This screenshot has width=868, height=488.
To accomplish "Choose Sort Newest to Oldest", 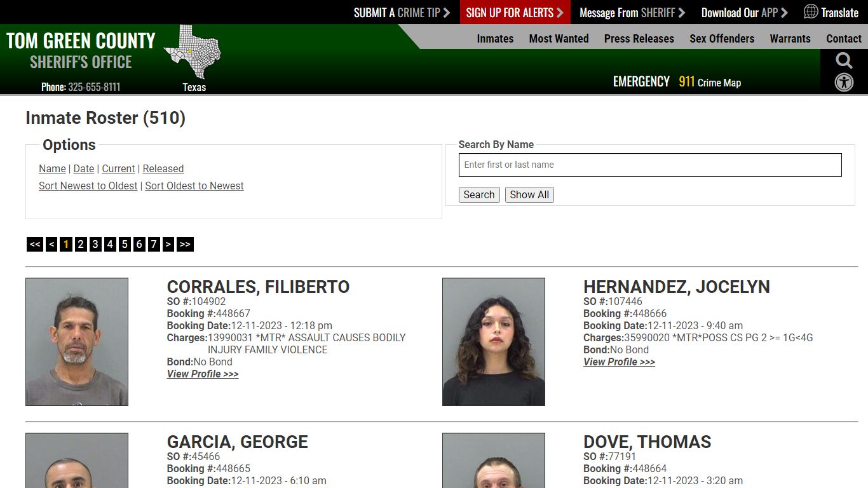I will click(88, 186).
